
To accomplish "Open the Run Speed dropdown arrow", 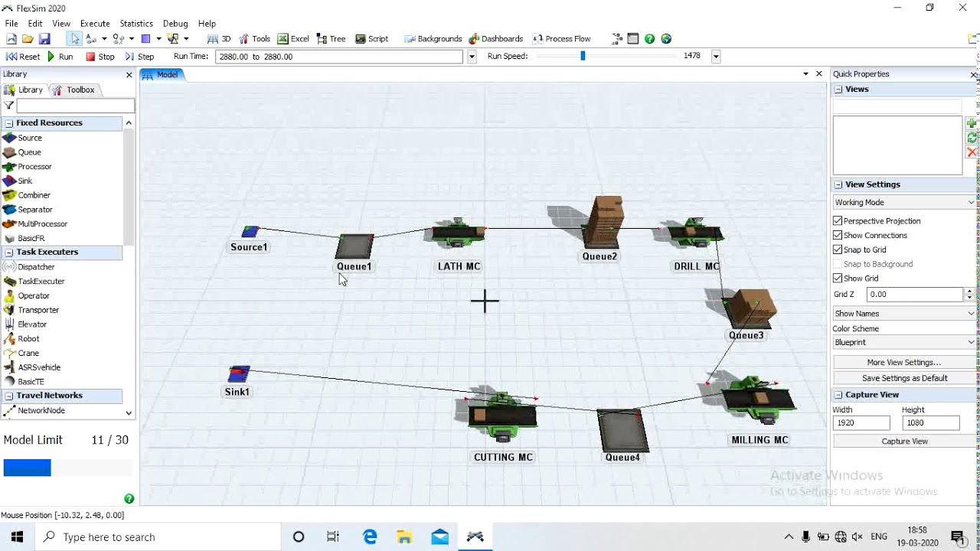I will coord(716,57).
